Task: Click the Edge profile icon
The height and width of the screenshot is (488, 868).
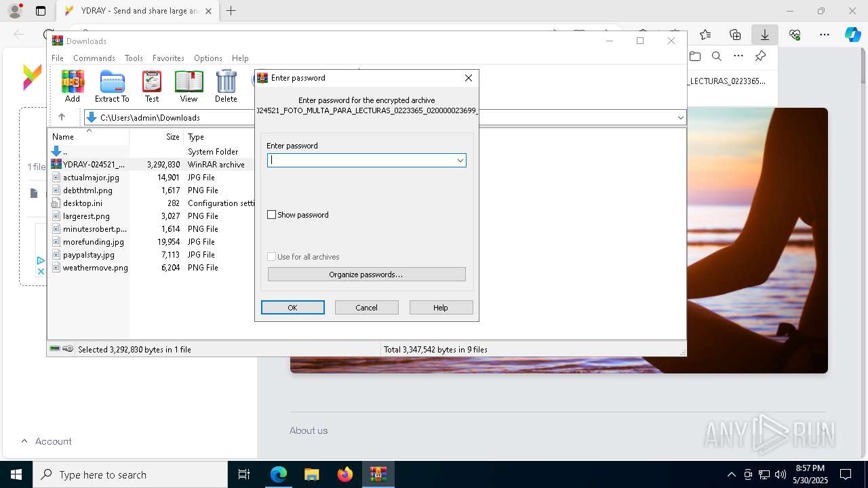Action: [15, 11]
